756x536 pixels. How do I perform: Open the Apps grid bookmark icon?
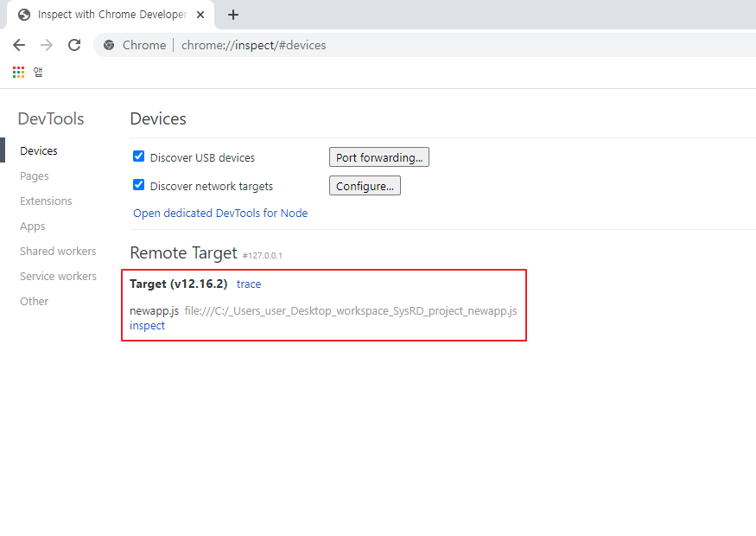18,73
